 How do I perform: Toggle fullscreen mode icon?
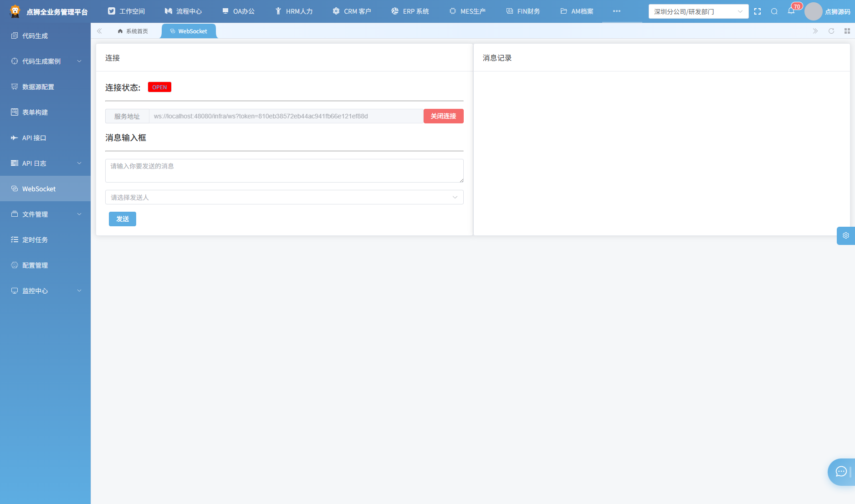point(758,11)
